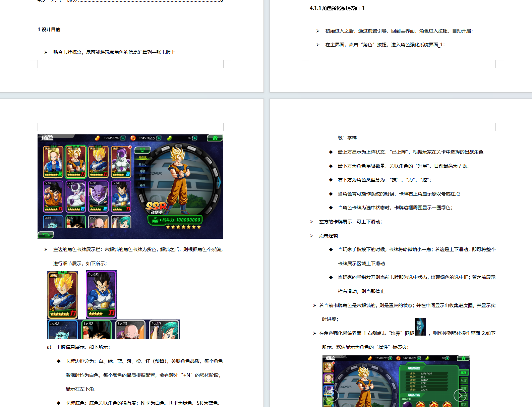Click the Frieza card with red dot
Viewport: 532px width, 407px height.
(x=121, y=162)
